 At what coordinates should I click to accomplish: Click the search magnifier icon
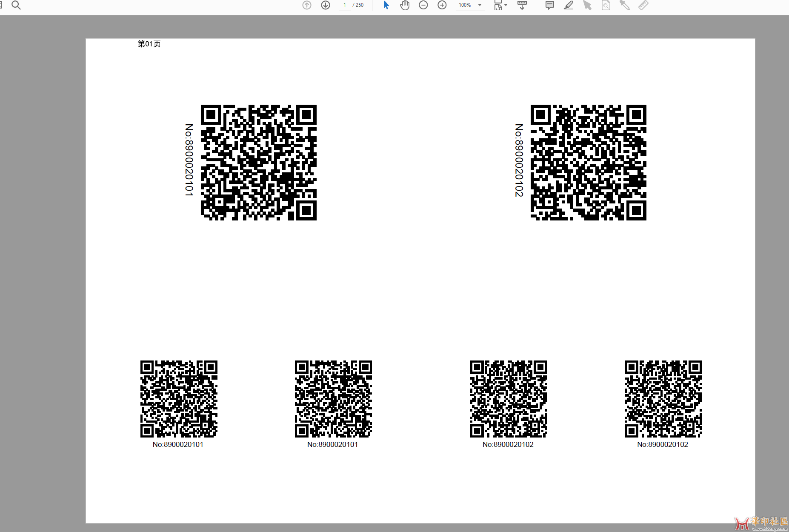16,5
